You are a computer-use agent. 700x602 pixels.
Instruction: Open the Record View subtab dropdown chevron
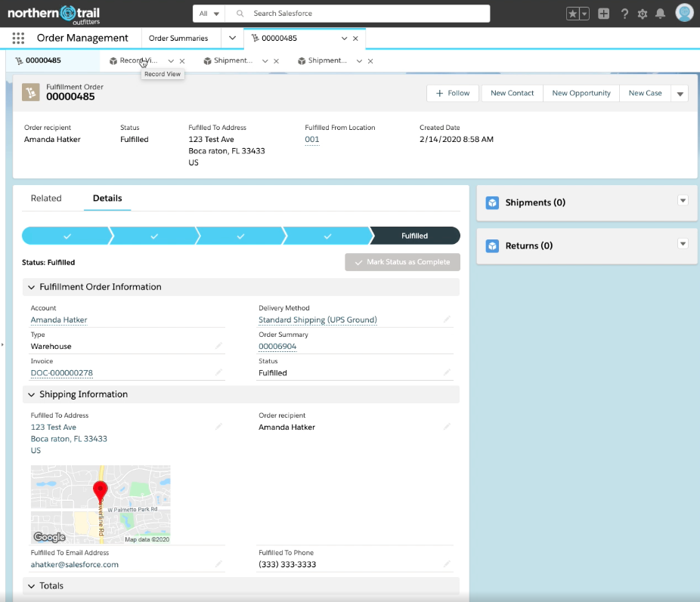pos(171,61)
